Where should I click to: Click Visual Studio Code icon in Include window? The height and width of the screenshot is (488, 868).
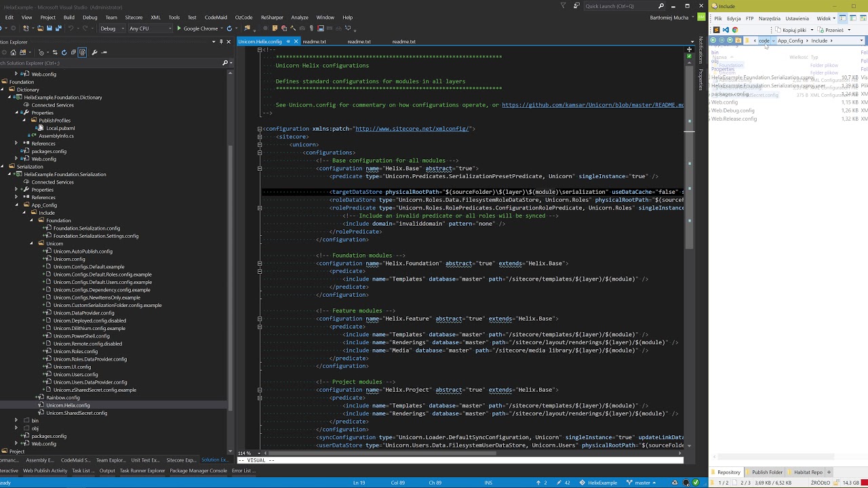pyautogui.click(x=726, y=30)
